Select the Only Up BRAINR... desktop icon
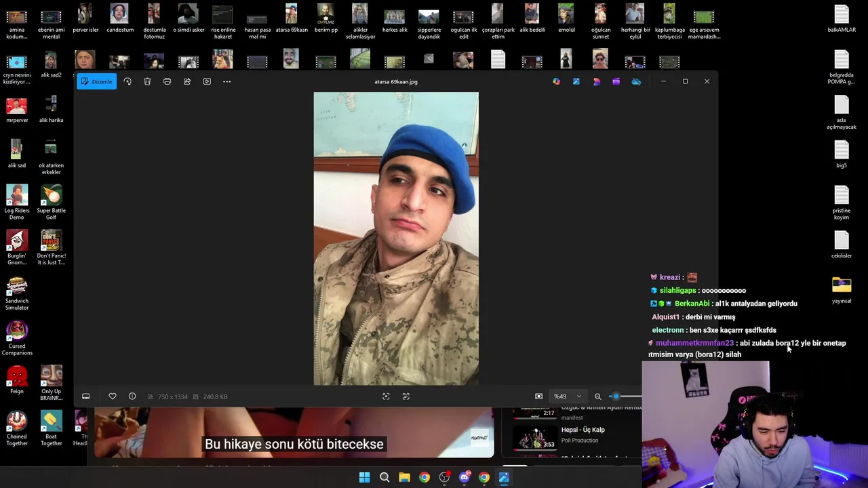Image resolution: width=868 pixels, height=488 pixels. (x=51, y=383)
